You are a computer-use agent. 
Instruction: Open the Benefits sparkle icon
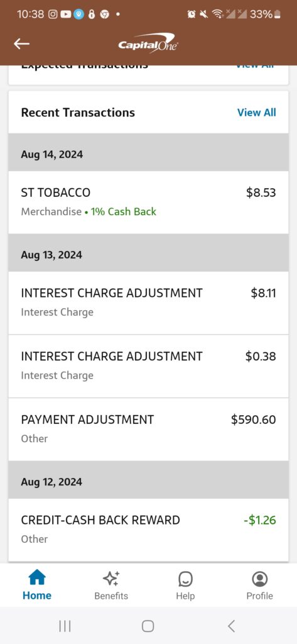[111, 579]
